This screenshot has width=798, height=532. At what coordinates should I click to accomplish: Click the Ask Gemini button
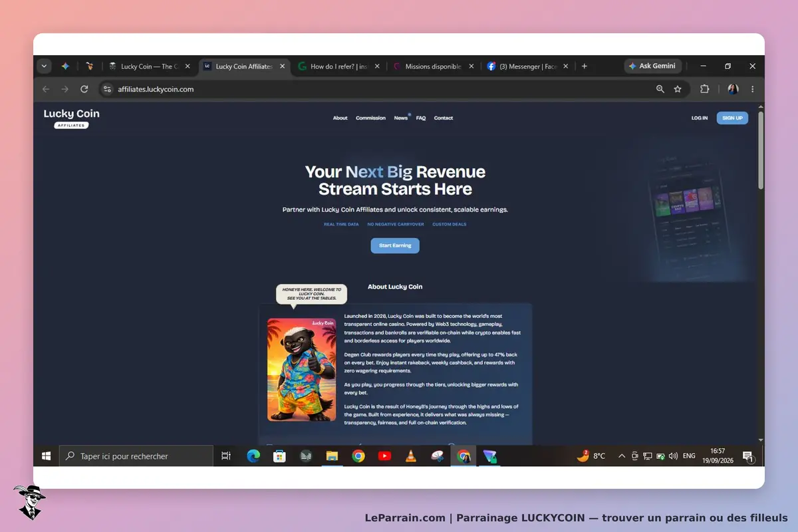point(652,66)
